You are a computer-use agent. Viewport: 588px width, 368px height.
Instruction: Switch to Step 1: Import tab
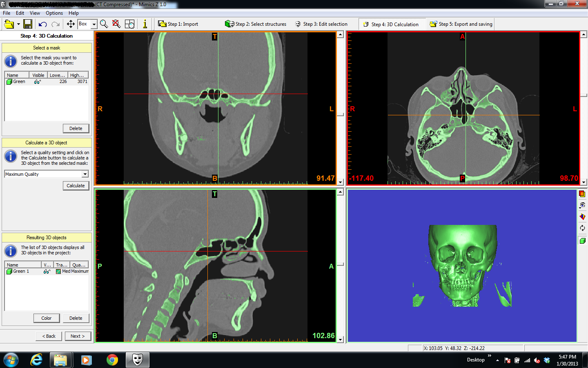pyautogui.click(x=178, y=24)
